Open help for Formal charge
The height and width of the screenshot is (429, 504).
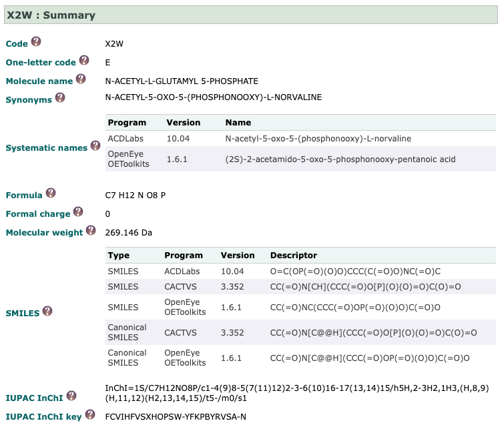78,212
